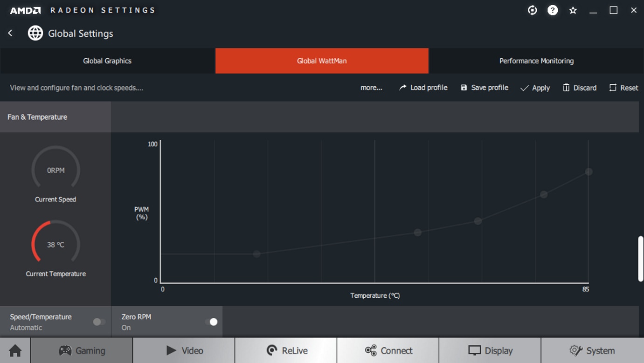This screenshot has height=363, width=644.
Task: Select the Global WattMan tab
Action: point(322,61)
